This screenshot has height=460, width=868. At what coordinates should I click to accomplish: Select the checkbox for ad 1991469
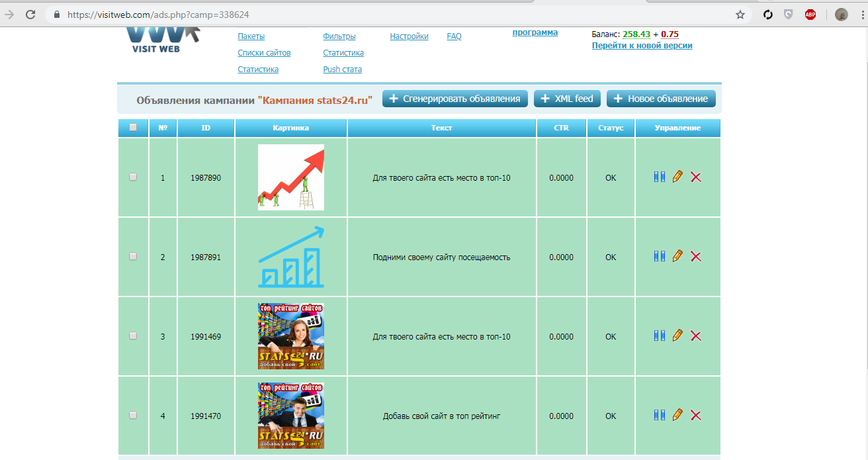click(x=133, y=336)
